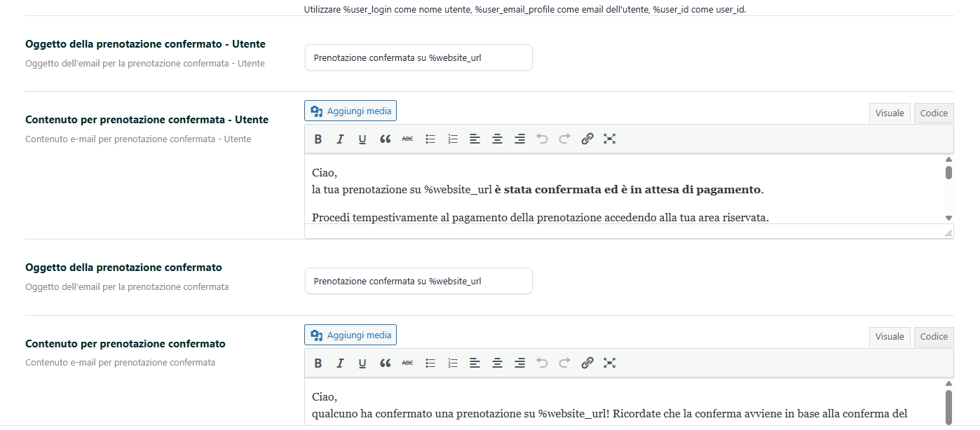Toggle Bold in the Utente content editor
The width and height of the screenshot is (980, 430).
[x=318, y=139]
